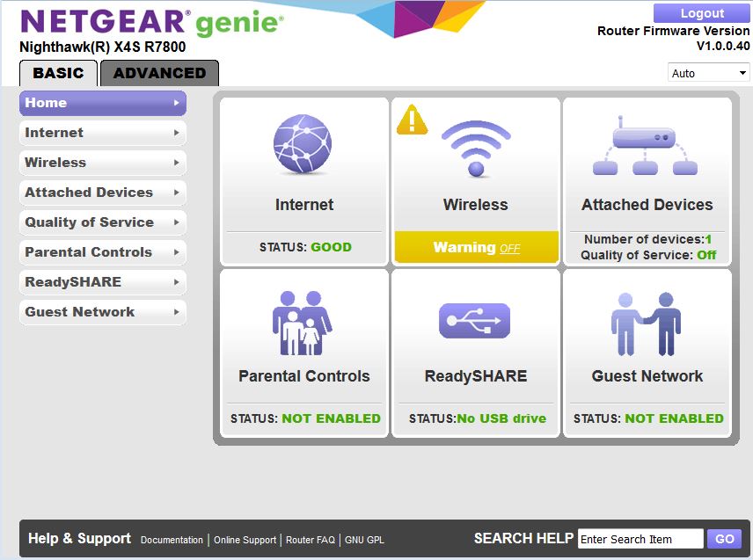Click the Wireless tile label
The width and height of the screenshot is (753, 560).
pos(475,205)
